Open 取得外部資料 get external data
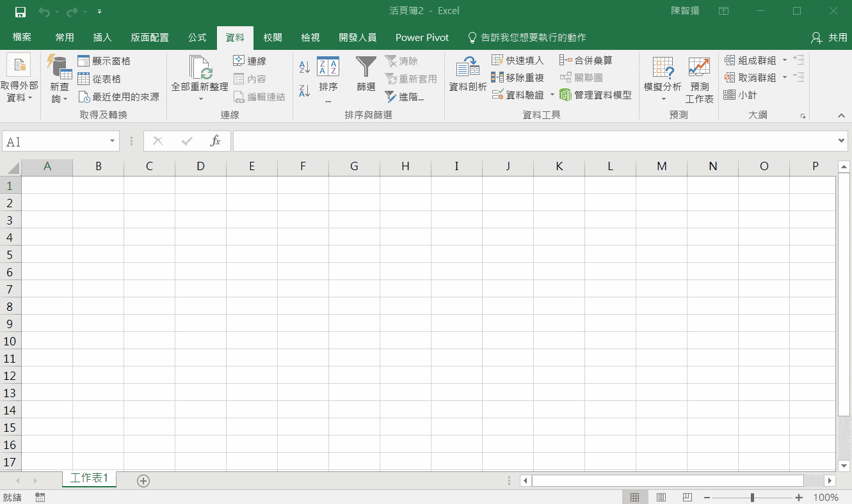Screen dimensions: 852x504 click(x=19, y=79)
